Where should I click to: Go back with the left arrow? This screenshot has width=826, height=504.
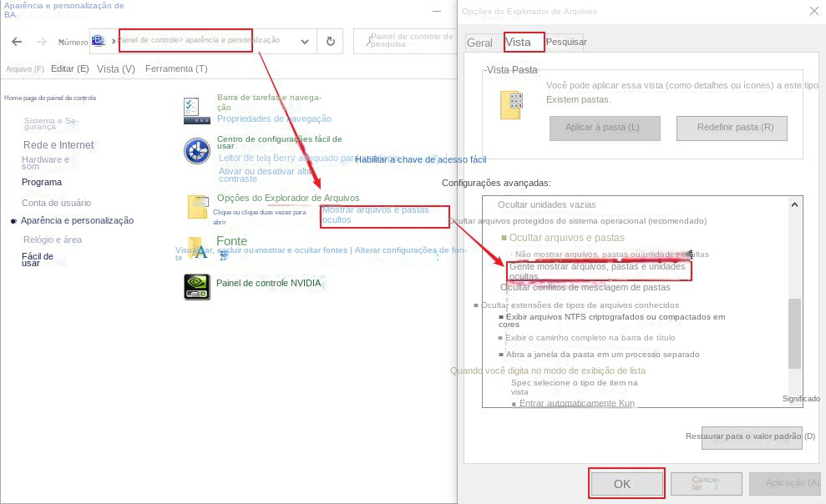coord(17,42)
